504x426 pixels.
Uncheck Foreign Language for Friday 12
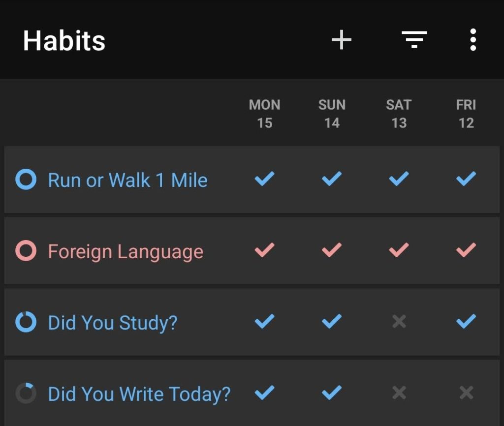[466, 250]
